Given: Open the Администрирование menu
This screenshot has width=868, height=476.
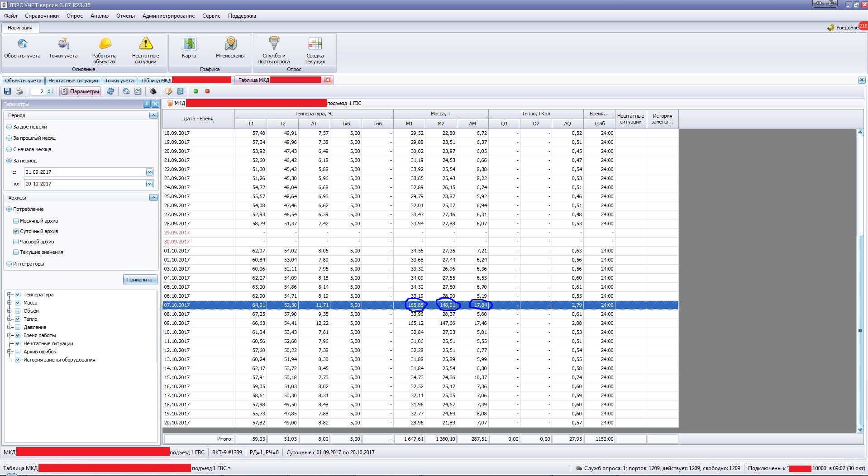Looking at the screenshot, I should point(168,16).
